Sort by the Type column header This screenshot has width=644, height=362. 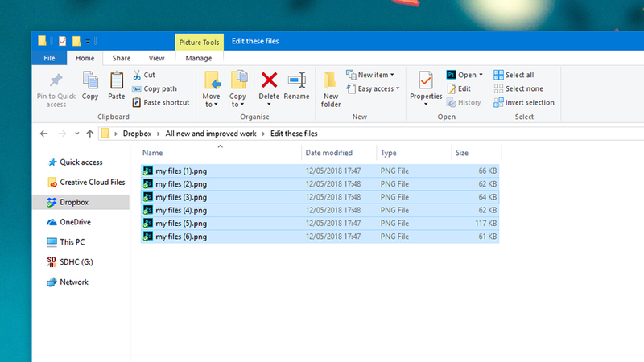click(414, 153)
